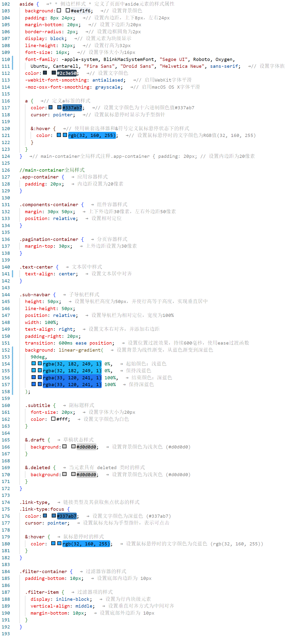Open the swatch directly left of #337ab7 on line 117
This screenshot has width=301, height=644.
pyautogui.click(x=59, y=107)
